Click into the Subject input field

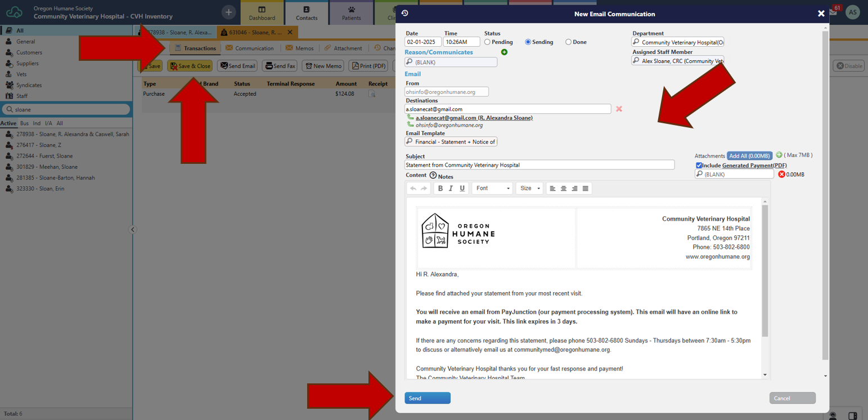tap(539, 165)
